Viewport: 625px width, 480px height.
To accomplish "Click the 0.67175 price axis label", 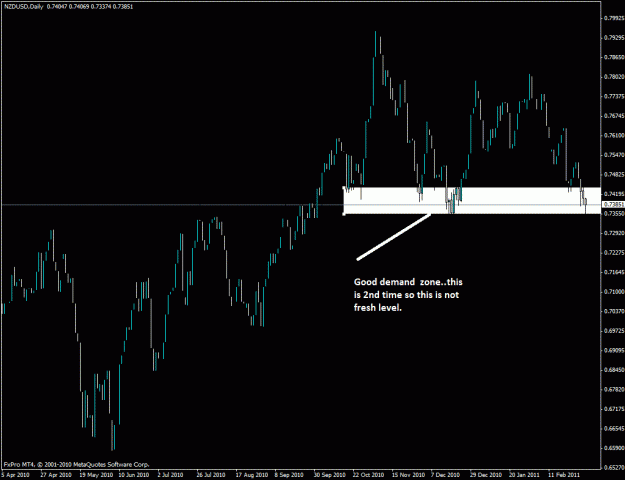I will point(615,409).
